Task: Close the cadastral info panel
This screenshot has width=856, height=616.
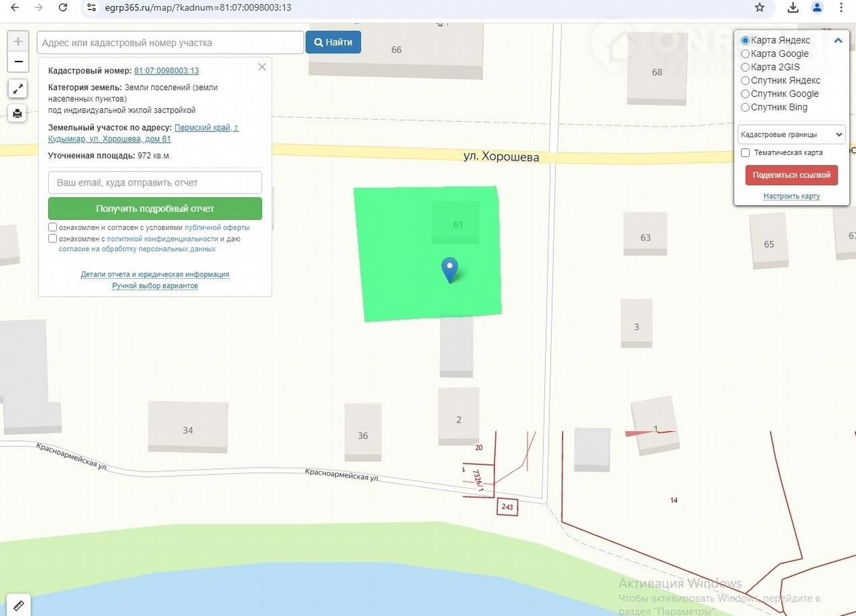Action: click(x=262, y=67)
